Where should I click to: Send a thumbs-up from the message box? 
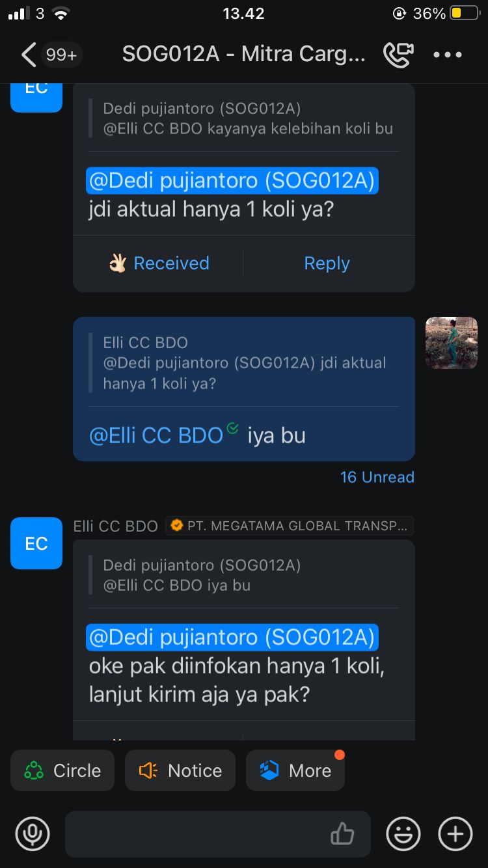[342, 834]
